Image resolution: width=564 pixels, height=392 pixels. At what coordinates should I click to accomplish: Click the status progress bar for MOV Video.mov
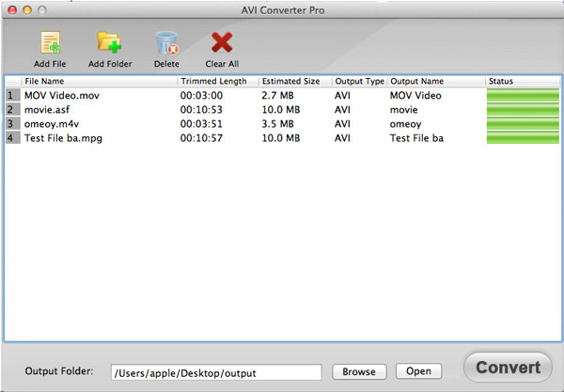click(x=523, y=95)
